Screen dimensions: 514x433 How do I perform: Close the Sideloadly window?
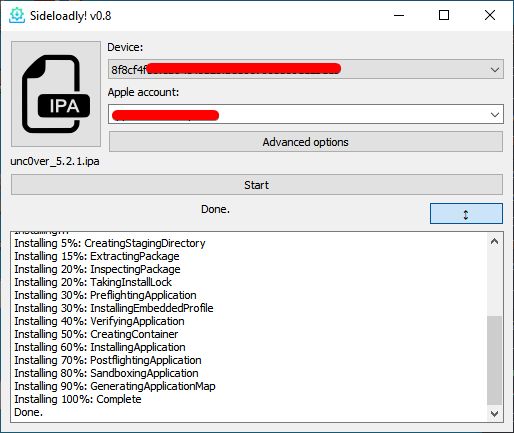point(490,15)
